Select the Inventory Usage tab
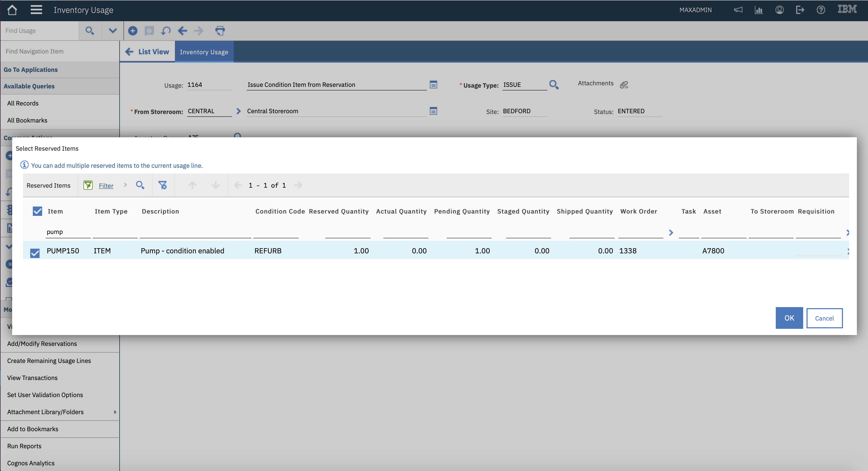 [204, 52]
